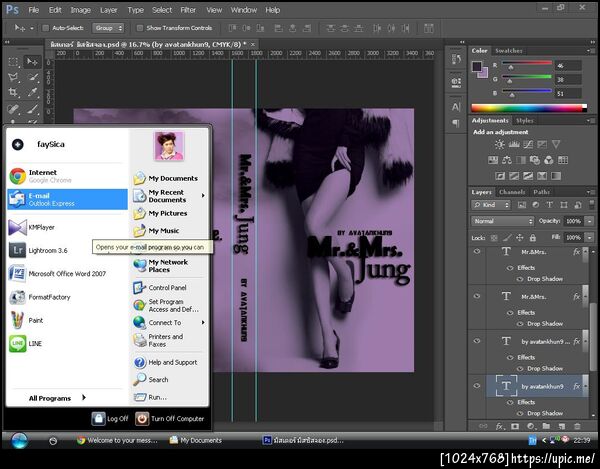Image resolution: width=600 pixels, height=469 pixels.
Task: Click the Vibrance triangle adjustment icon
Action: 556,144
